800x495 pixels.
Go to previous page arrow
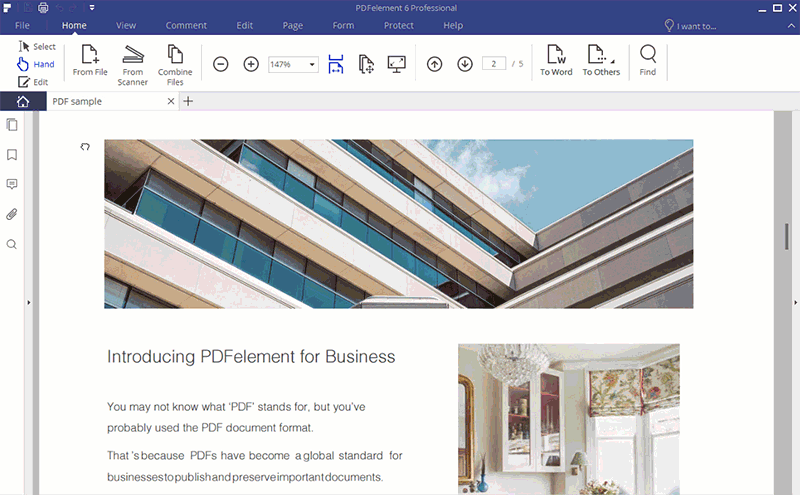click(x=434, y=64)
